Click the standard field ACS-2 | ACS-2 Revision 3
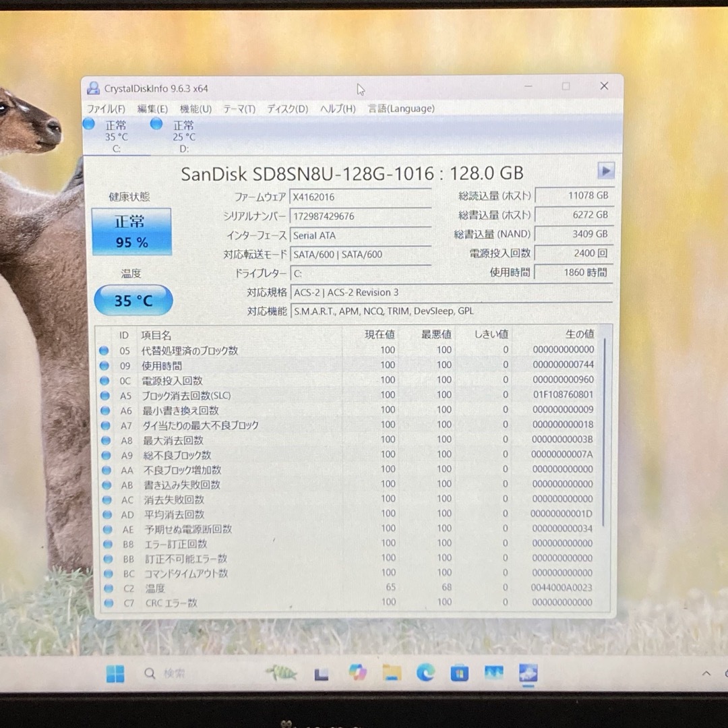Screen dimensions: 728x728 click(x=452, y=293)
